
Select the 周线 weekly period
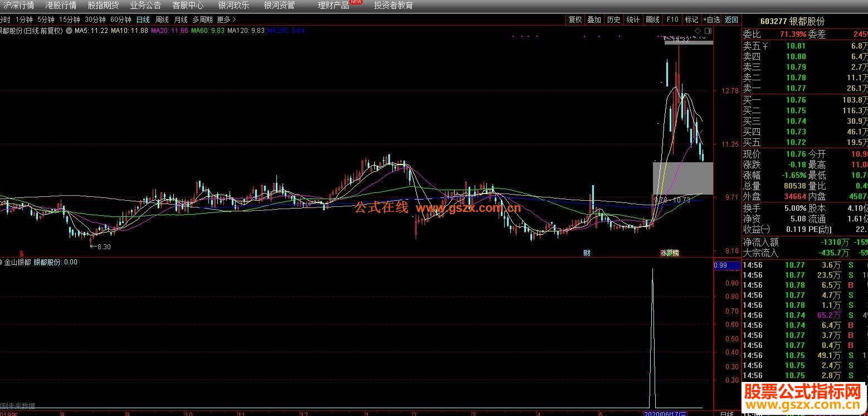pyautogui.click(x=162, y=20)
